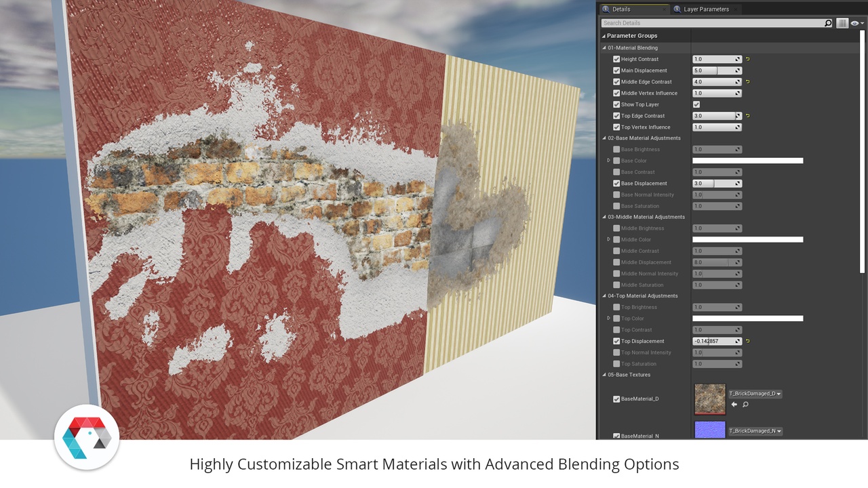Enable the Middle Brightness override checkbox
This screenshot has width=868, height=488.
[616, 228]
